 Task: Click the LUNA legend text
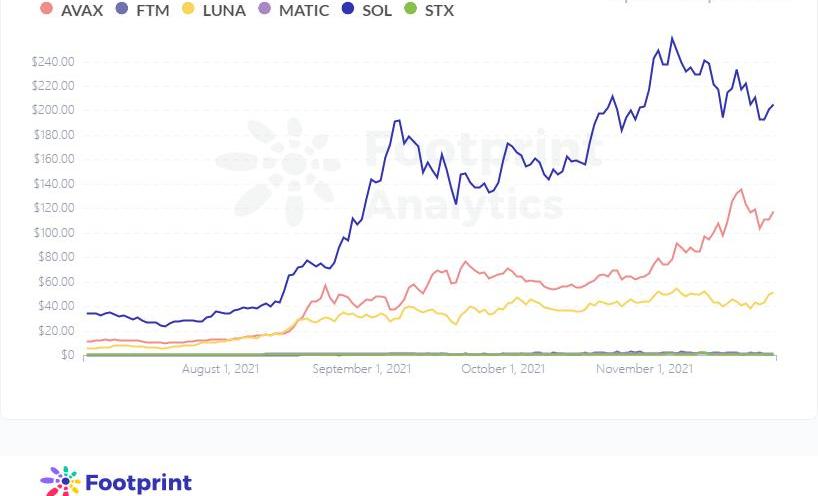[x=224, y=10]
